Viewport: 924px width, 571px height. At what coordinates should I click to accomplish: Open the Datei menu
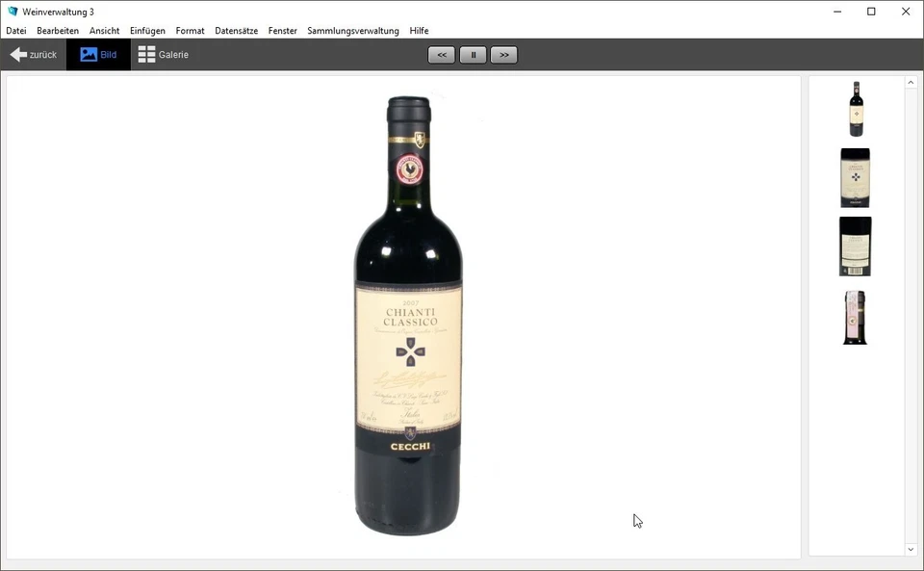coord(15,30)
